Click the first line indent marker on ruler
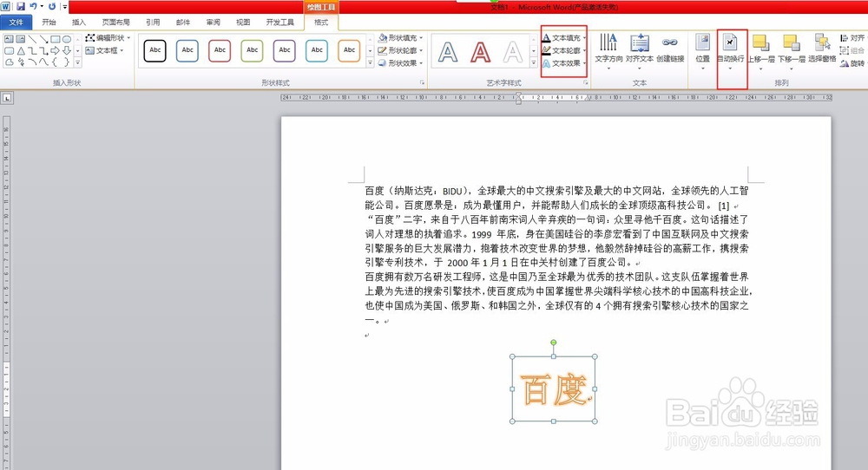The height and width of the screenshot is (470, 868). click(519, 95)
